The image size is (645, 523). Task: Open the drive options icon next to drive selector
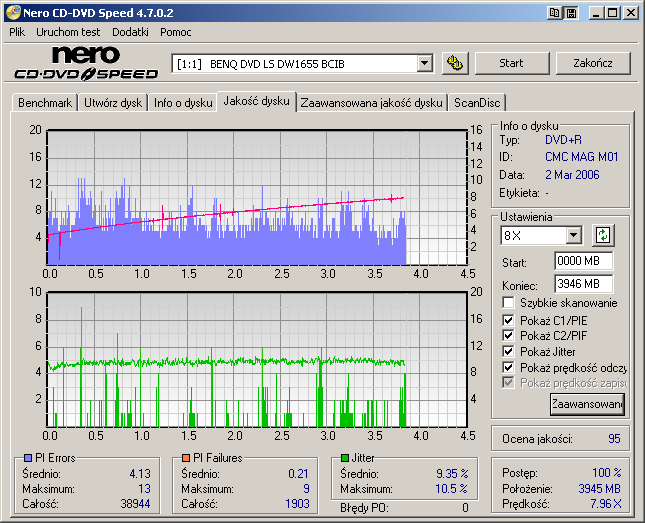[455, 63]
